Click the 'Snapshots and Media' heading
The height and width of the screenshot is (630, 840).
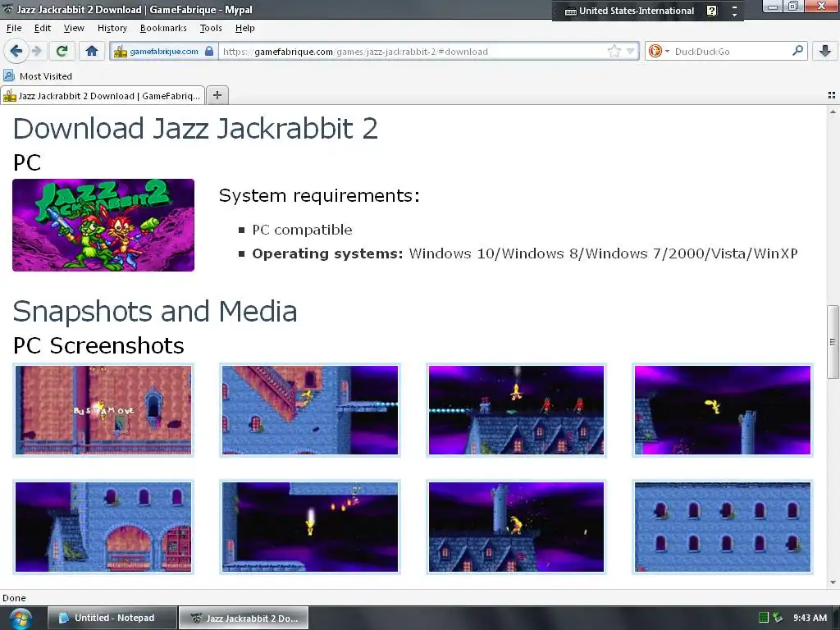pos(155,311)
